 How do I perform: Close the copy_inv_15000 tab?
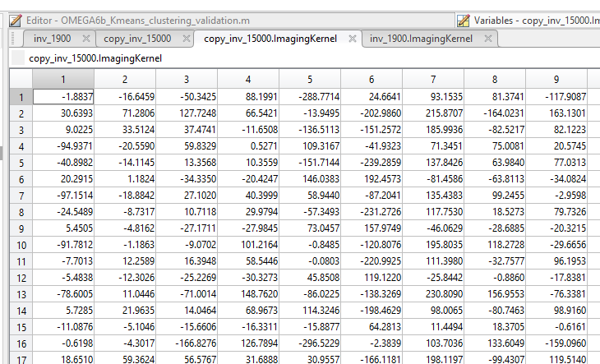[186, 39]
